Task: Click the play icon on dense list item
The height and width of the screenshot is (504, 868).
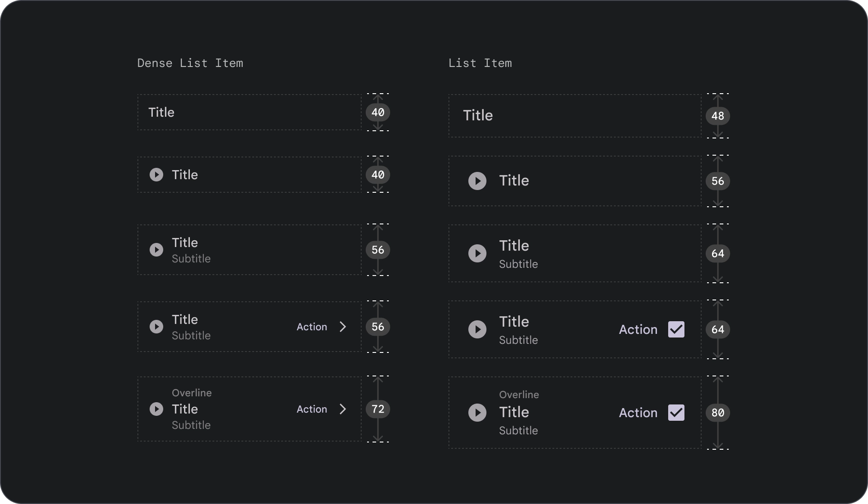Action: [x=156, y=175]
